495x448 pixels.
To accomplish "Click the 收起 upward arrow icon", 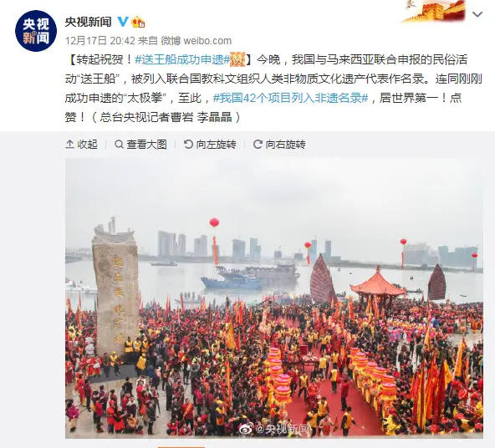I will click(x=69, y=145).
